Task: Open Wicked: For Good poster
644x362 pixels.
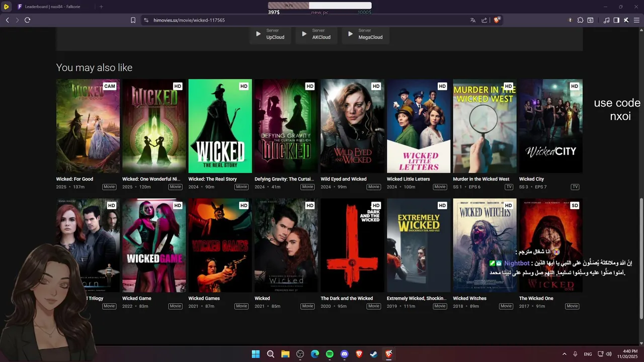Action: (88, 126)
